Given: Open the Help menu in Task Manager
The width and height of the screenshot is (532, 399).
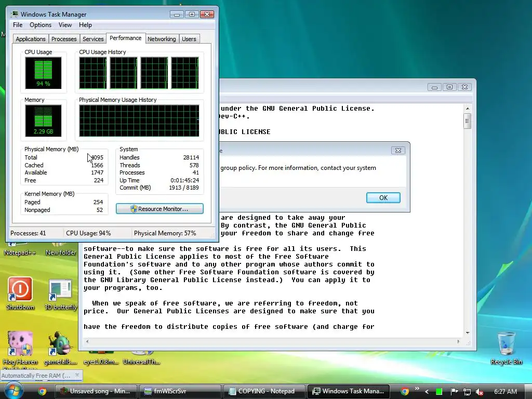Looking at the screenshot, I should point(85,25).
